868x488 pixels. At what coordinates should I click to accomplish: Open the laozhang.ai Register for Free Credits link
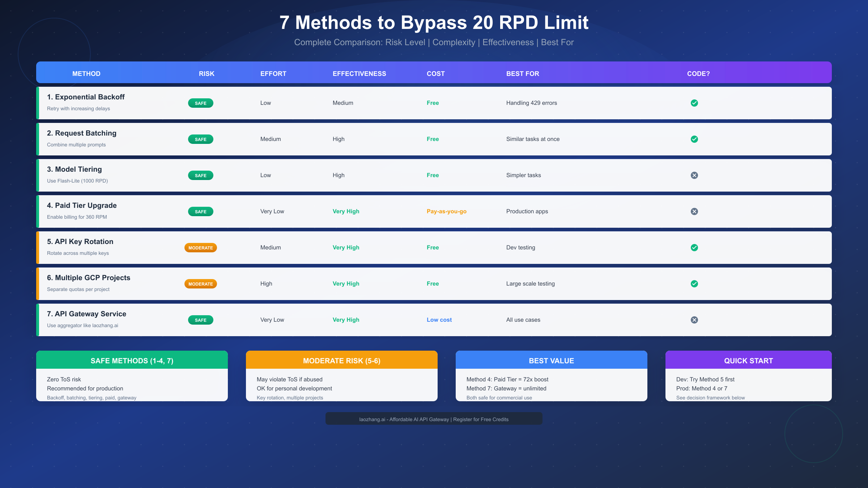tap(434, 419)
